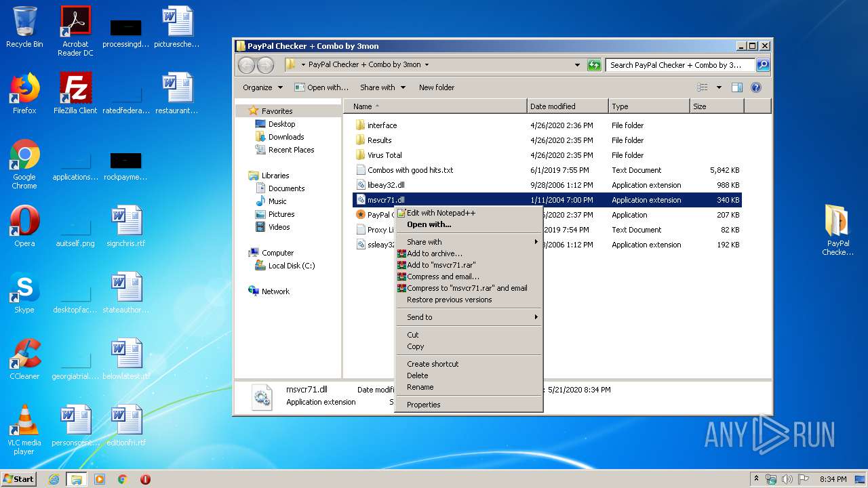Click the Opera taskbar icon
868x488 pixels.
[145, 479]
